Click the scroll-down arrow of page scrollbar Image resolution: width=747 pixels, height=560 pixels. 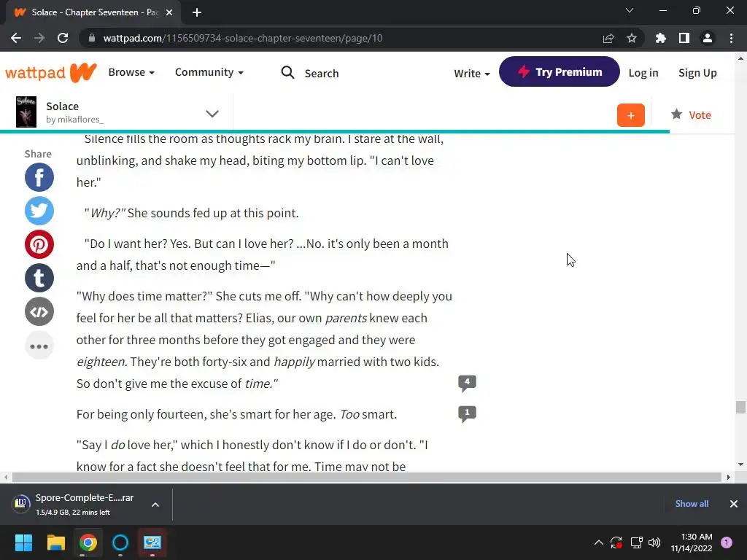(740, 464)
